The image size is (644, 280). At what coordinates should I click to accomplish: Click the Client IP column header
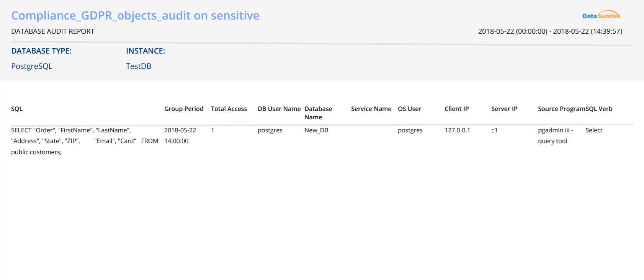tap(456, 109)
